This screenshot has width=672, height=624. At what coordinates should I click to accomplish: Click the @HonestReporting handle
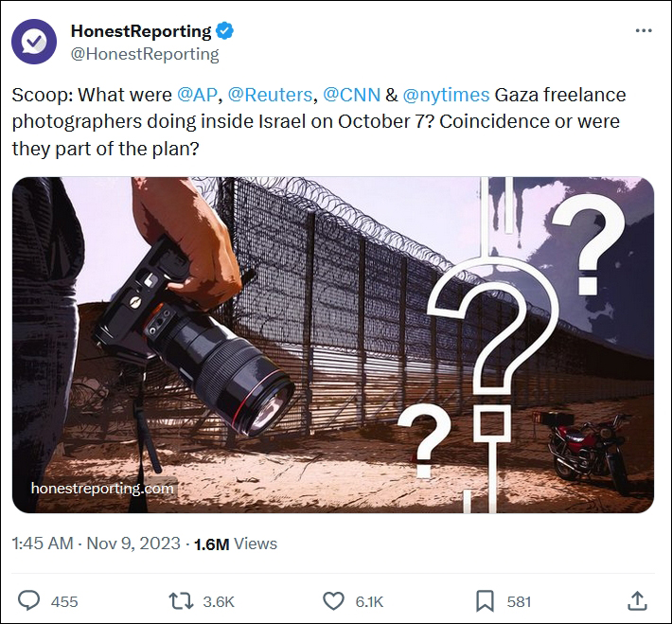coord(145,55)
